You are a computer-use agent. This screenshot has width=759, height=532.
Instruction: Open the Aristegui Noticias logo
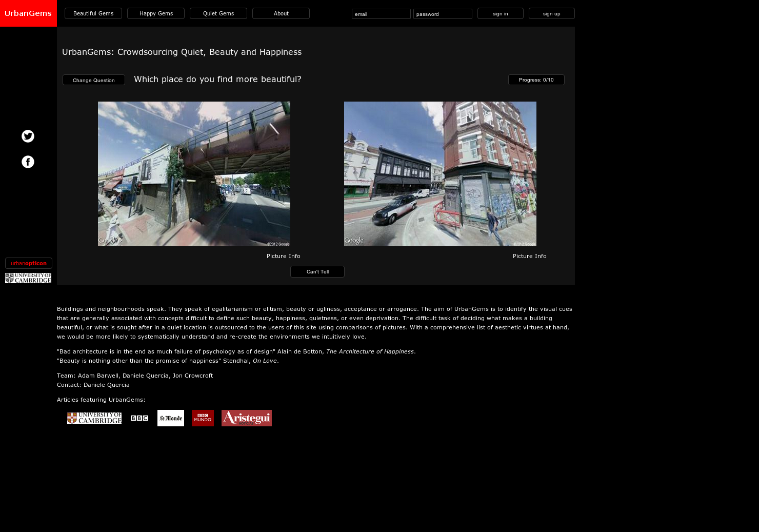247,418
